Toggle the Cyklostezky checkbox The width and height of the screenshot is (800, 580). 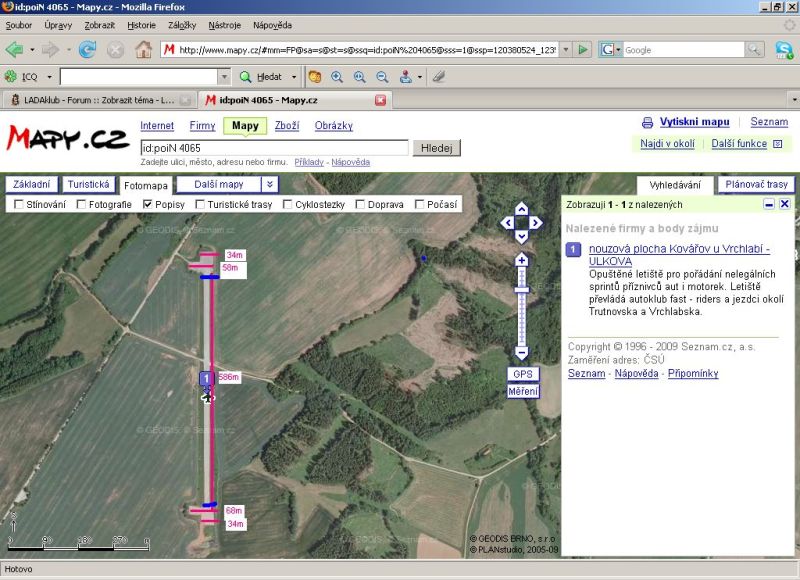[x=287, y=204]
